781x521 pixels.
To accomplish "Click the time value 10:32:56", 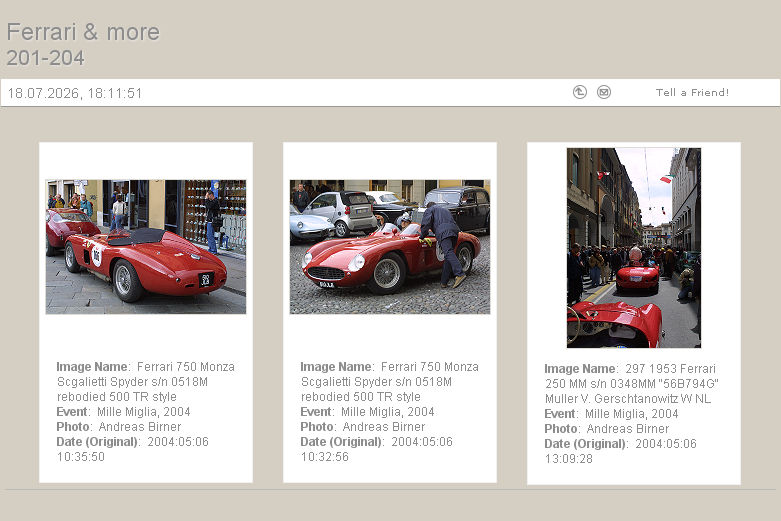I will [325, 457].
